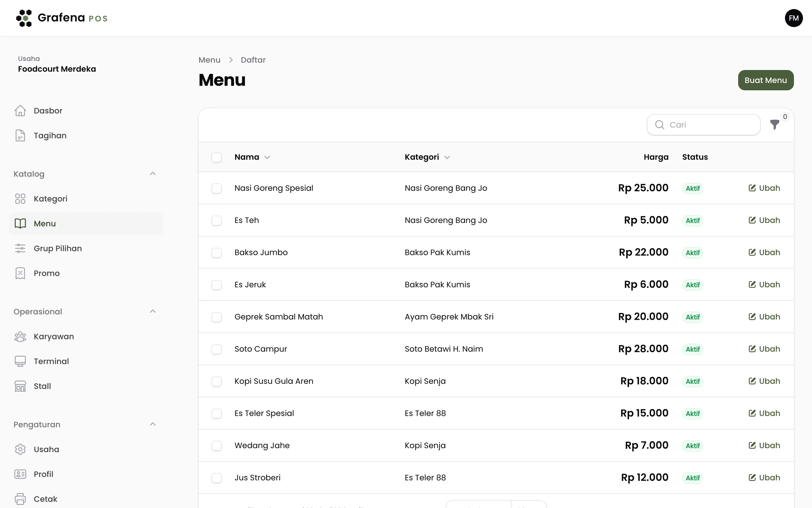The height and width of the screenshot is (508, 812).
Task: Click the Cari search field
Action: (703, 125)
